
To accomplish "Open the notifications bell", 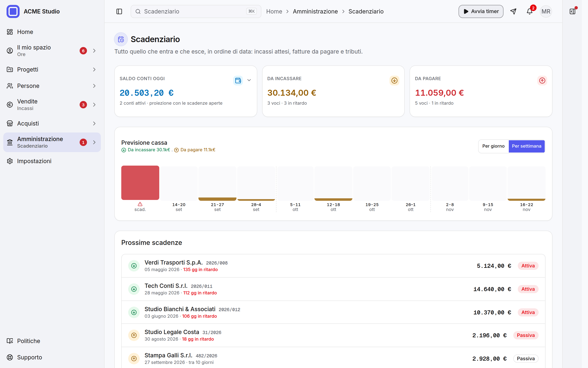I will 529,11.
